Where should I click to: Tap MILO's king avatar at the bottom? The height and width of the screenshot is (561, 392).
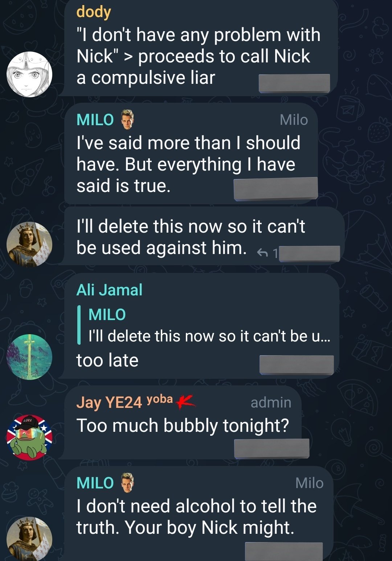tap(29, 539)
